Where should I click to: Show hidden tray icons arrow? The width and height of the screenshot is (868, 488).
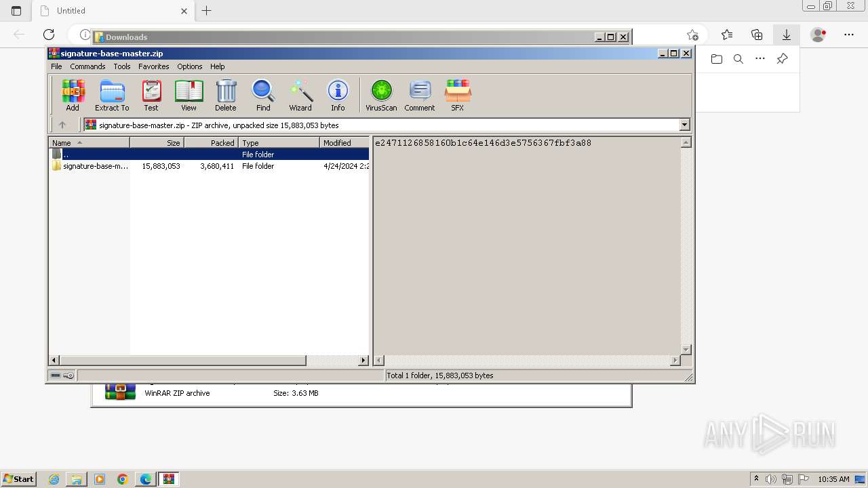point(756,479)
